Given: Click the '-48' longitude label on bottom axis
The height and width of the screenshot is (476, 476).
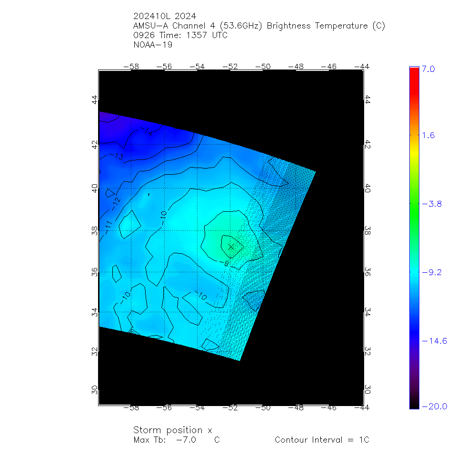Looking at the screenshot, I should [296, 408].
